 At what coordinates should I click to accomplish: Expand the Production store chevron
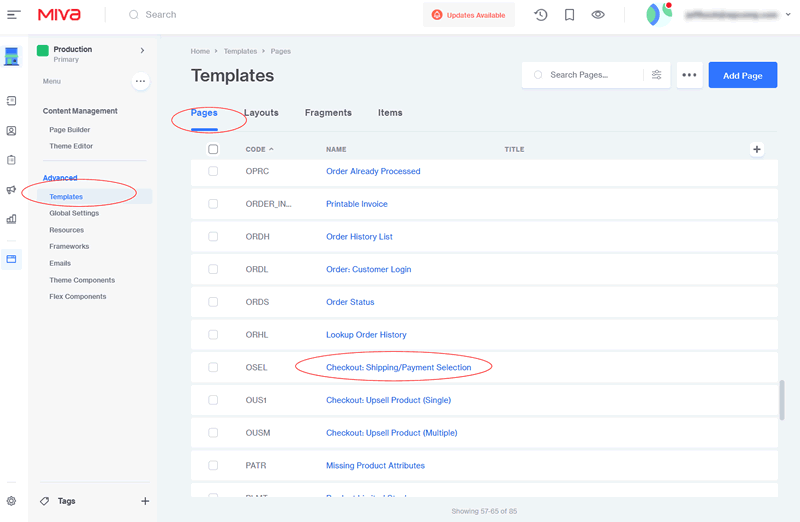tap(142, 50)
